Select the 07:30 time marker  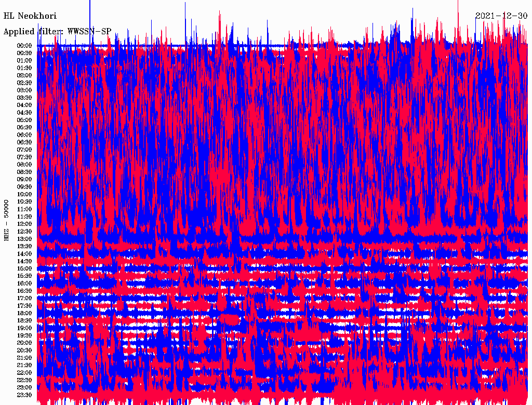coord(24,157)
